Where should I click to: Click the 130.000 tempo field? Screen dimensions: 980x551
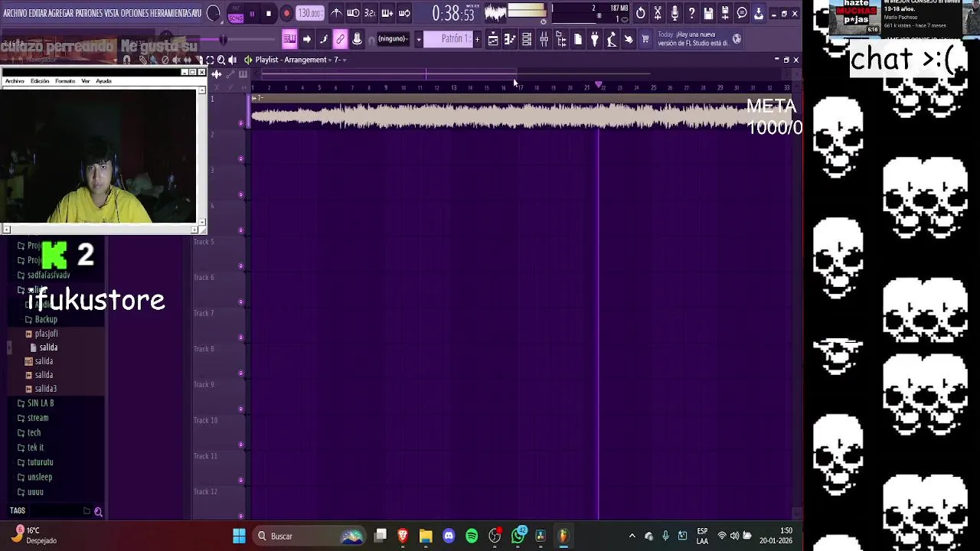309,14
